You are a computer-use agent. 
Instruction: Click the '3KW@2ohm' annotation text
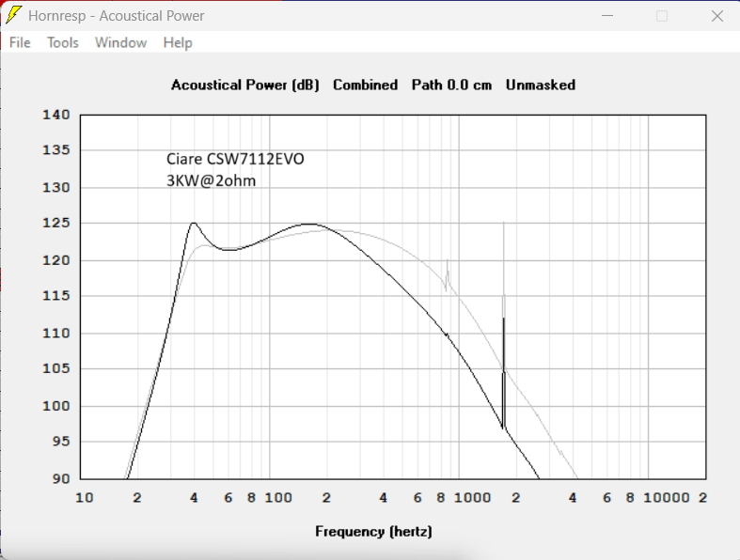(x=211, y=180)
